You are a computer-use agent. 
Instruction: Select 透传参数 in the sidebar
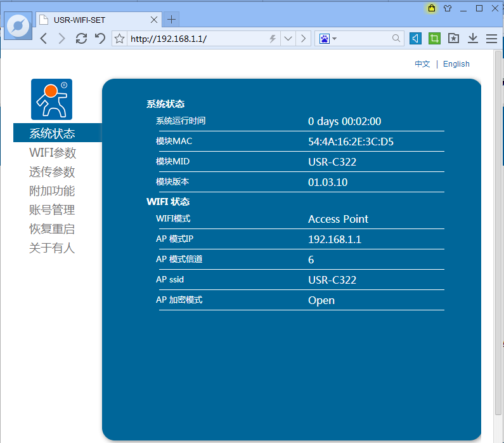(x=52, y=172)
